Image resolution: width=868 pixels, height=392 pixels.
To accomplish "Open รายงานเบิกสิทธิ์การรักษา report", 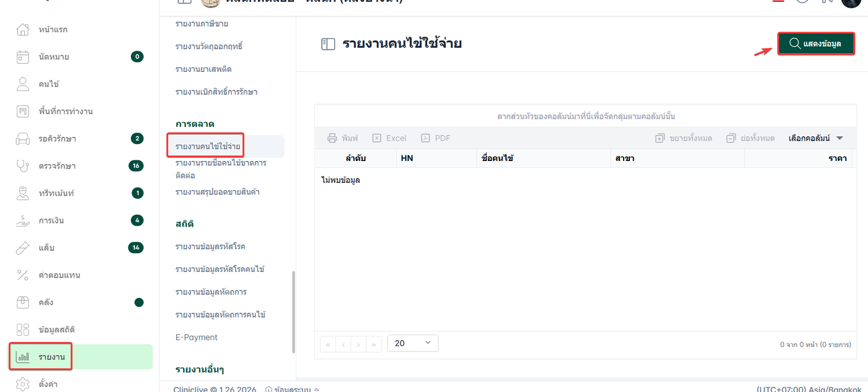I will coord(216,92).
